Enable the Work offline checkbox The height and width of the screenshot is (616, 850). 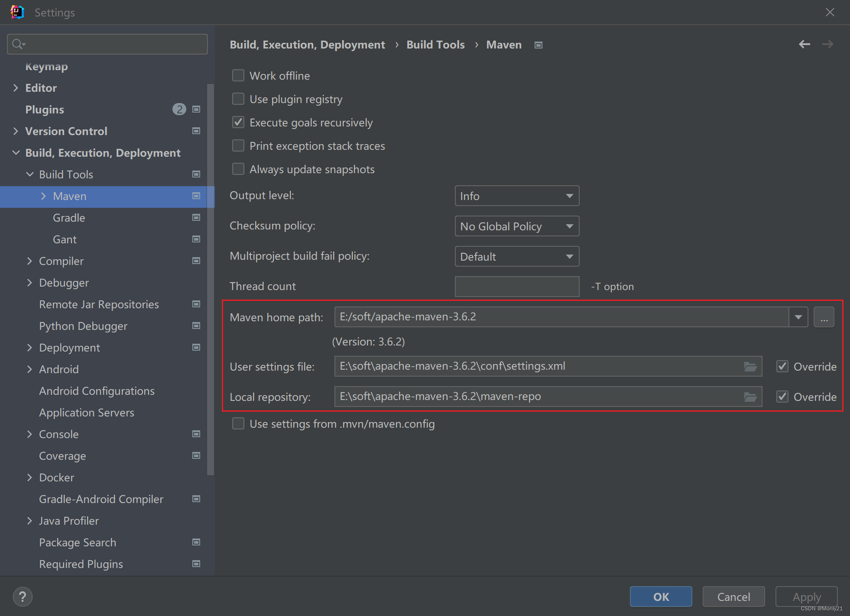point(238,76)
